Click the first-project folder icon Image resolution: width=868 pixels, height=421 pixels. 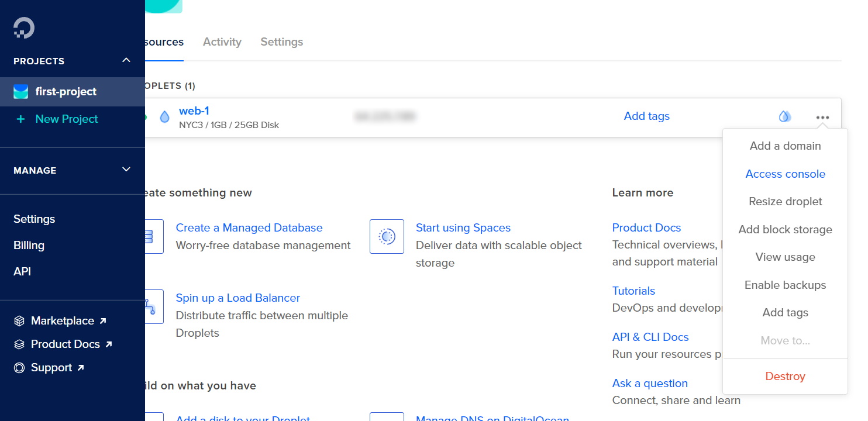[21, 91]
